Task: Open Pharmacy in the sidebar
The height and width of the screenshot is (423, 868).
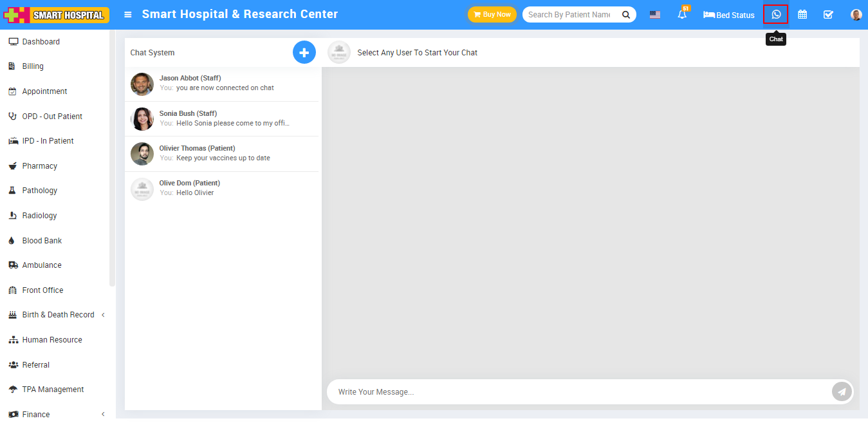Action: [39, 166]
